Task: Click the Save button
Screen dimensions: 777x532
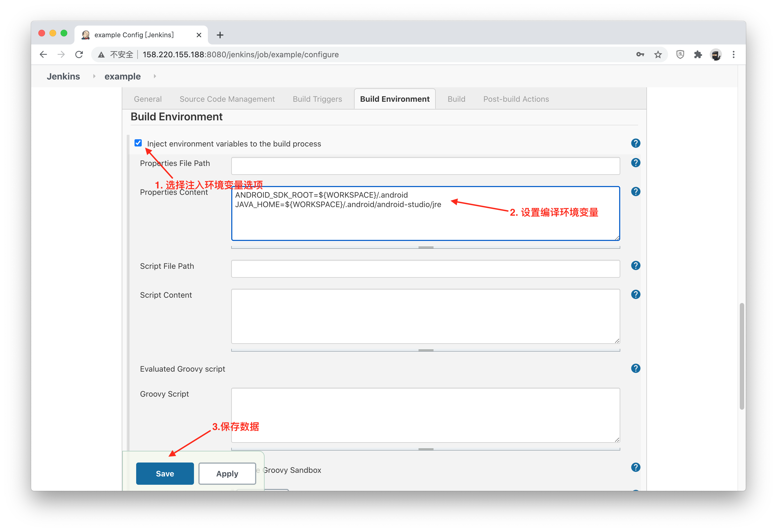Action: coord(165,473)
